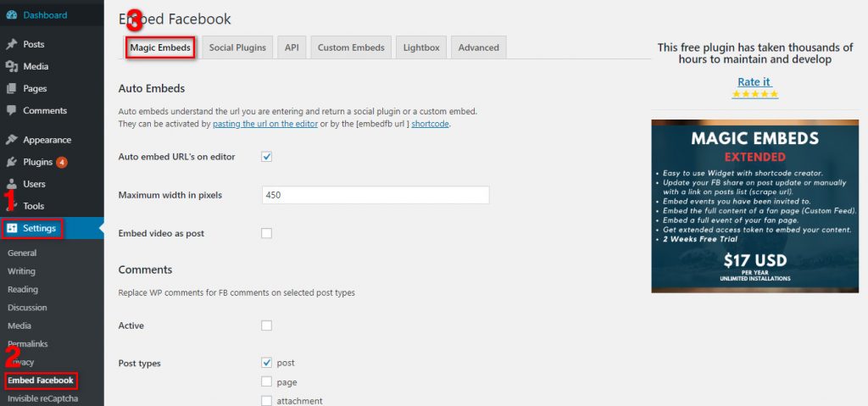Click the 'Auto embed URL's on editor' label
Screen dimensions: 868x406
pos(176,157)
